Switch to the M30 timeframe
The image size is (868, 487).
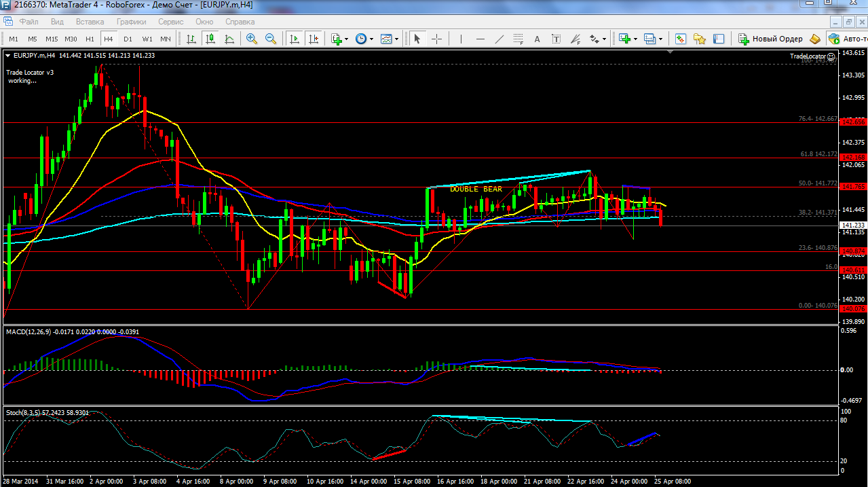coord(71,39)
